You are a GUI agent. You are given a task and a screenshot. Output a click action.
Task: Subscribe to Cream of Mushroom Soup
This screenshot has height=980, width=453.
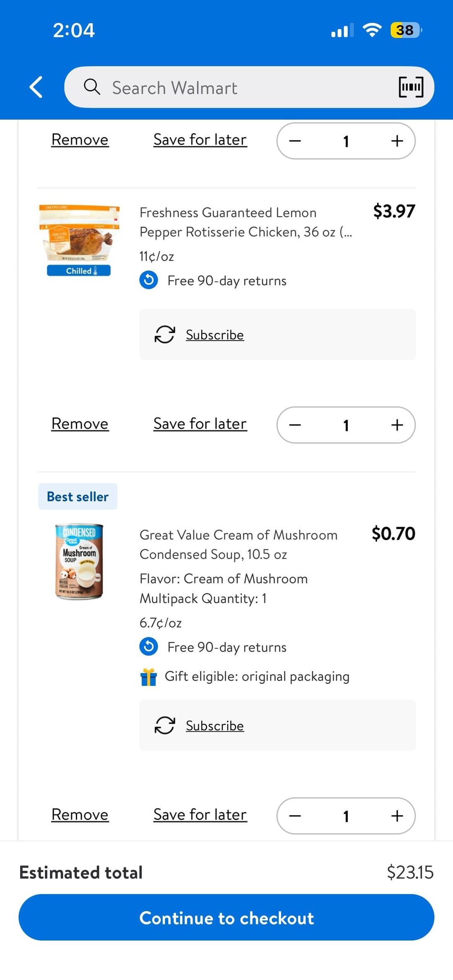point(215,725)
